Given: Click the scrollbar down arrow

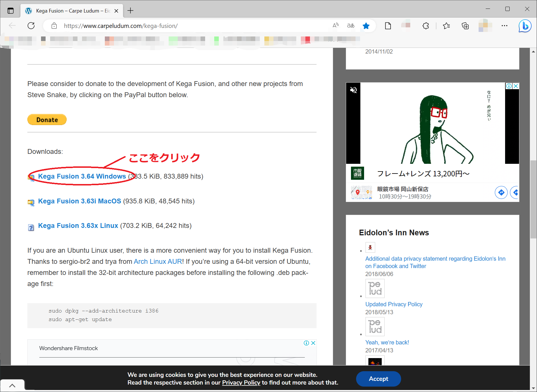Looking at the screenshot, I should [x=533, y=388].
